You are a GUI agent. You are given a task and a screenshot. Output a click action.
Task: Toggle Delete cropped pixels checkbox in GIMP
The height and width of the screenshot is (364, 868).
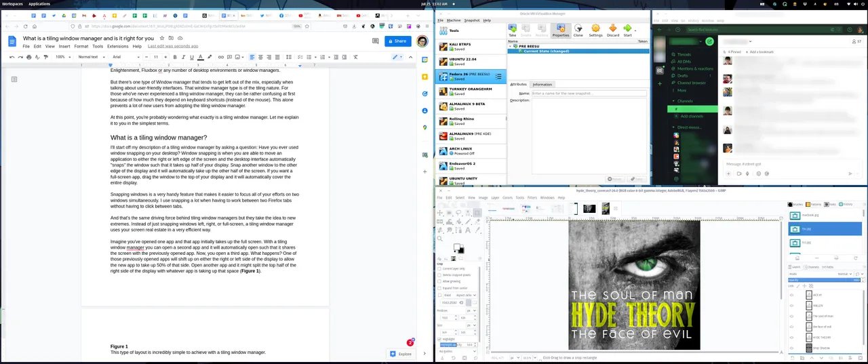pos(439,275)
